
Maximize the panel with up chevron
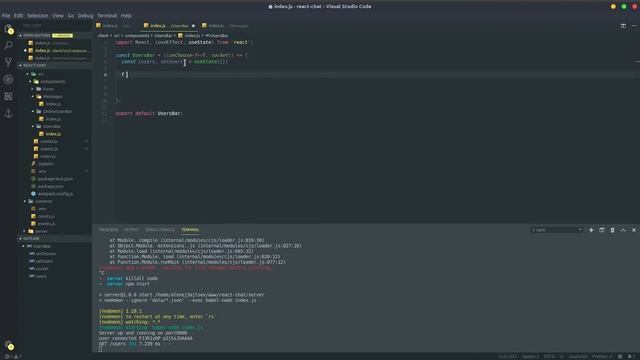tap(623, 230)
